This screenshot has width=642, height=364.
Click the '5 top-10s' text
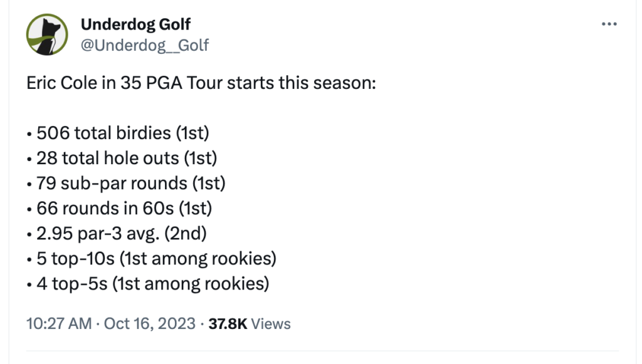pyautogui.click(x=75, y=259)
